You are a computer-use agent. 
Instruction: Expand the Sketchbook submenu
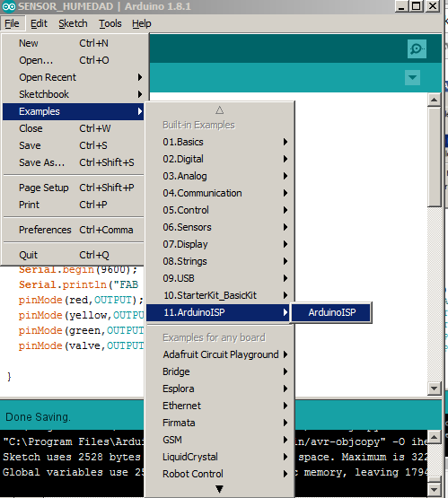point(74,94)
